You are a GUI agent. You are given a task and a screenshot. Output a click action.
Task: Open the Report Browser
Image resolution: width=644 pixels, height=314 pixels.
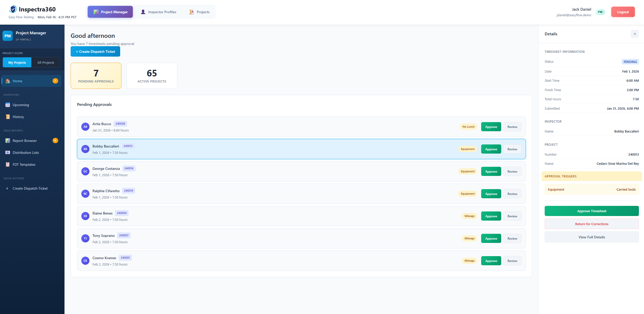pyautogui.click(x=24, y=140)
